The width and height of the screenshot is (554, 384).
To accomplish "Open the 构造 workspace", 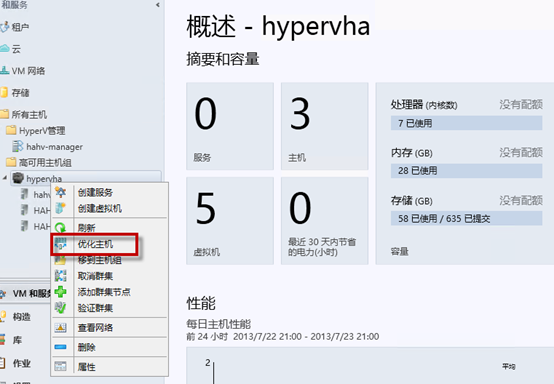I will click(x=22, y=317).
